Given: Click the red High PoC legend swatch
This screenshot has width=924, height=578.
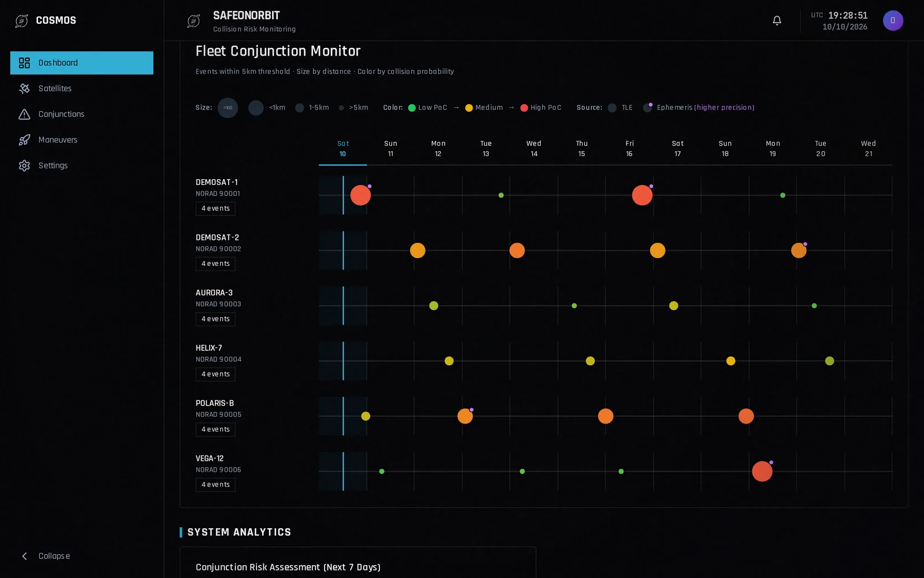Looking at the screenshot, I should point(524,108).
